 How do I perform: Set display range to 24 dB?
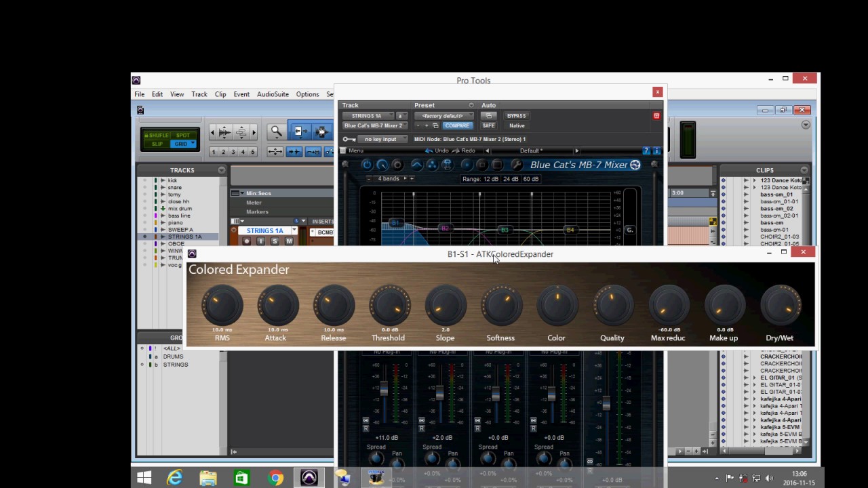511,179
